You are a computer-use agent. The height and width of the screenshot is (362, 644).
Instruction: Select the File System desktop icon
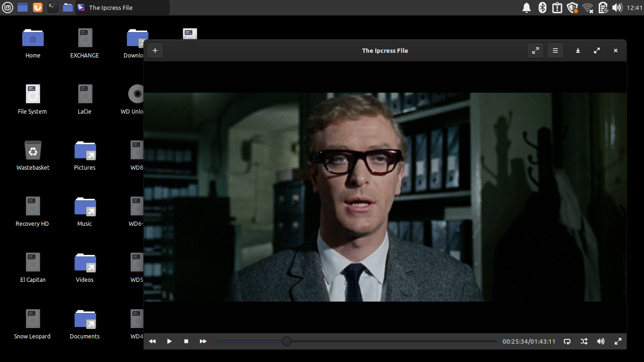(33, 99)
